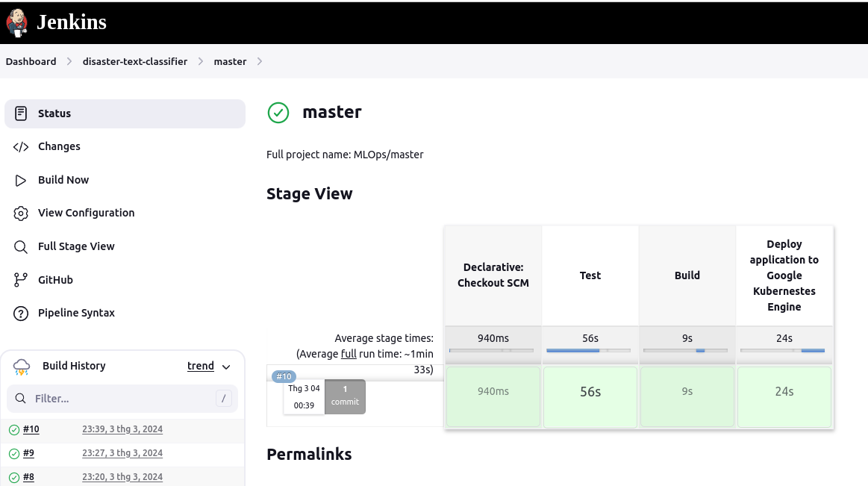This screenshot has width=868, height=486.
Task: Select Declarative: Checkout SCM stage header
Action: point(493,275)
